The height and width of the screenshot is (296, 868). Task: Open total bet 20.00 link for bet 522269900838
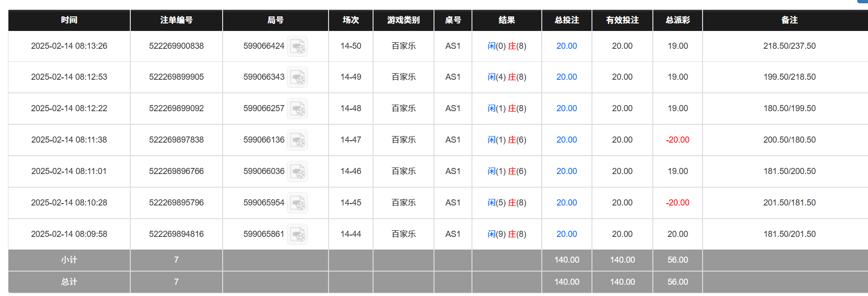(x=566, y=46)
